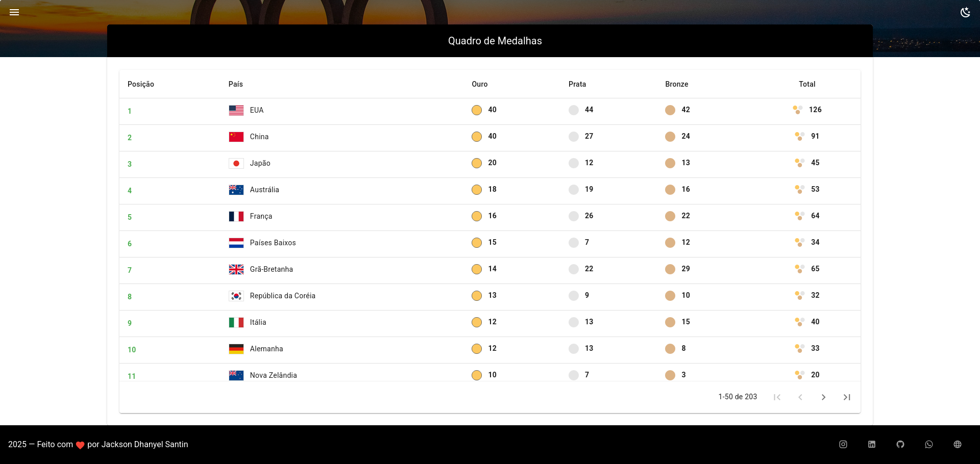Click the País column header
The width and height of the screenshot is (980, 464).
pos(235,84)
